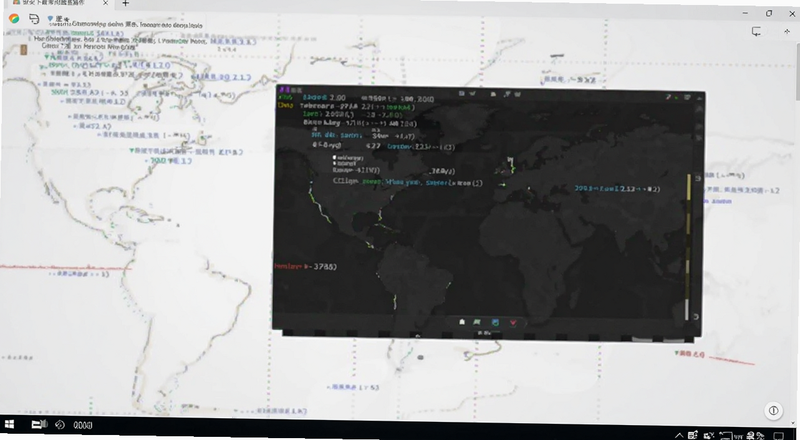Viewport: 800px width, 440px height.
Task: Click the first icon in the dark window's top center toolbar
Action: [461, 93]
